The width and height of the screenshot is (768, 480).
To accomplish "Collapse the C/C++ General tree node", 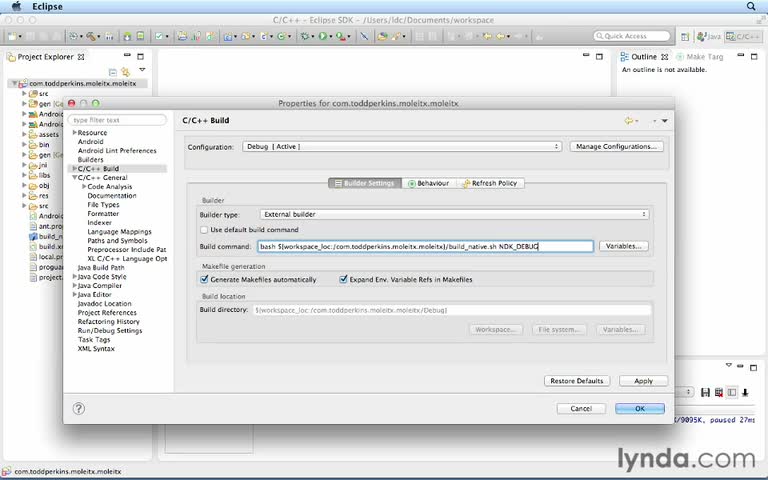I will point(74,177).
